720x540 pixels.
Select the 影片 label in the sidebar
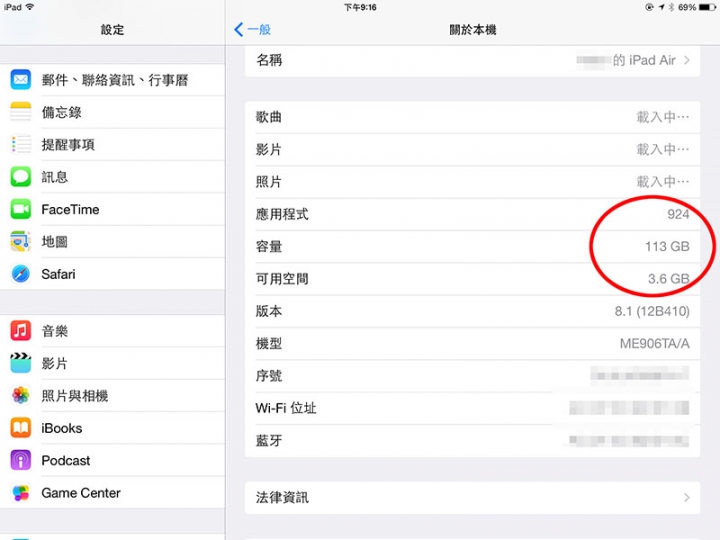(55, 363)
